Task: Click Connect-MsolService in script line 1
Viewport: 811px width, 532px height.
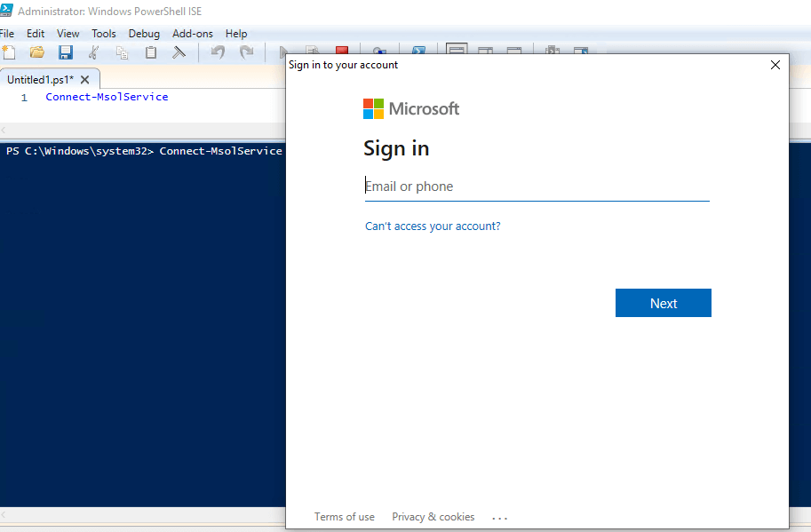Action: click(107, 97)
